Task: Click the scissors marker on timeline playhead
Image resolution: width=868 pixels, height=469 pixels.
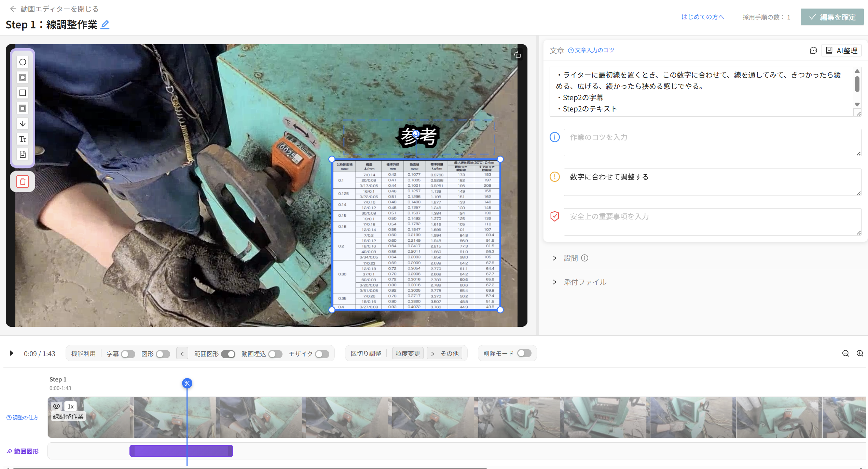Action: [187, 383]
